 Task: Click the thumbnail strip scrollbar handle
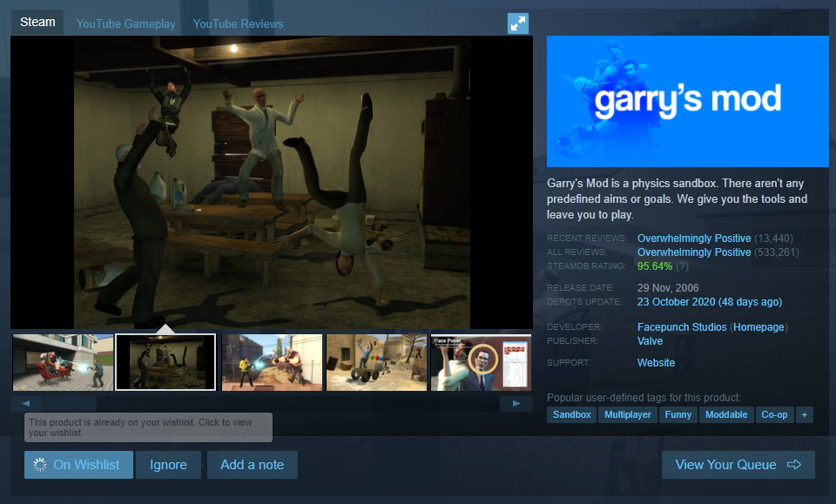(x=70, y=403)
